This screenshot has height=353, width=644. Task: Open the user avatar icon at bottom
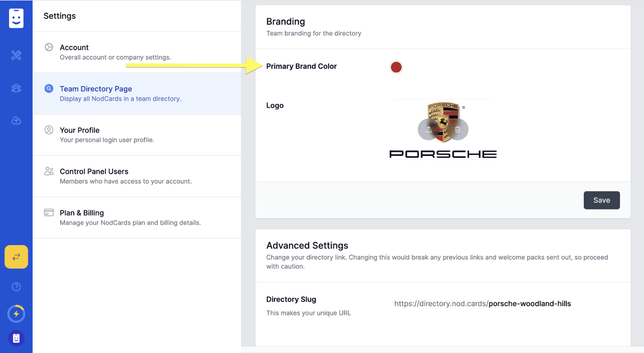pos(16,339)
